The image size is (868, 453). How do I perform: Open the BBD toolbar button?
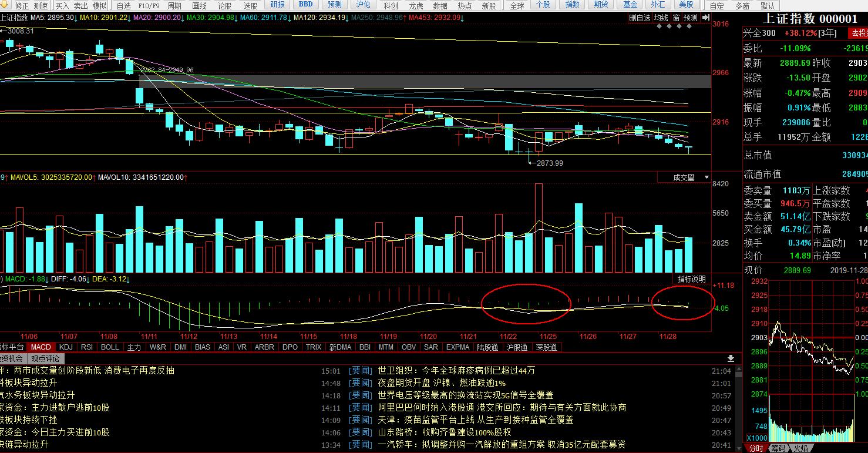click(x=305, y=5)
